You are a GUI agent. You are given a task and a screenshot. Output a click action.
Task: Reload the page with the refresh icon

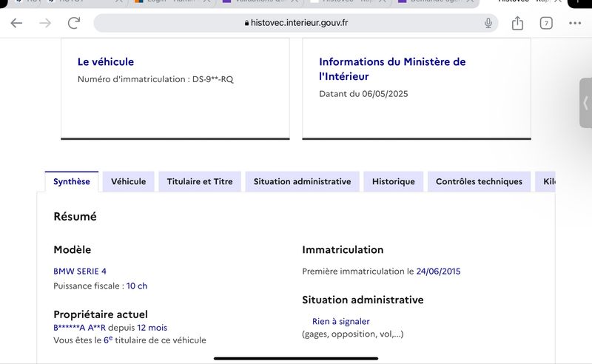[x=74, y=23]
